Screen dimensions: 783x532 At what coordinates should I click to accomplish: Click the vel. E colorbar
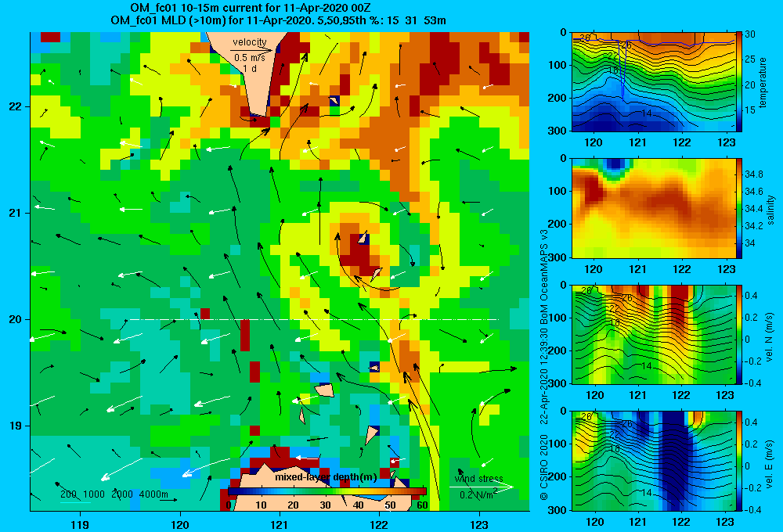pyautogui.click(x=739, y=461)
